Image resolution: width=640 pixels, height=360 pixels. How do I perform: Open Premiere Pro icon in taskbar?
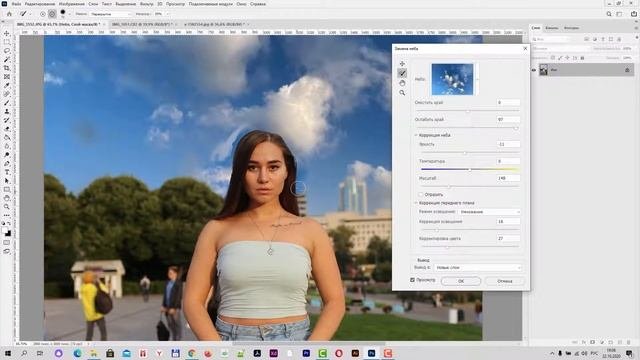(x=306, y=353)
